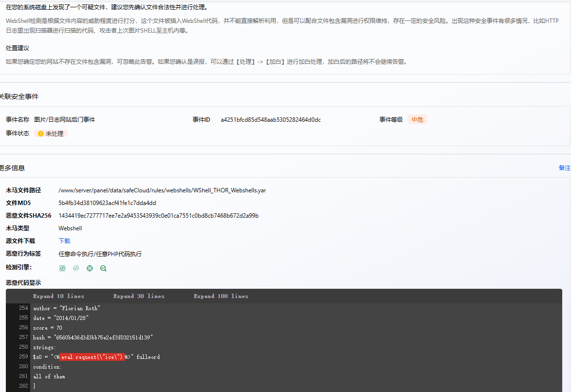Click the 木马文件路径 label
The image size is (571, 392).
click(x=23, y=190)
